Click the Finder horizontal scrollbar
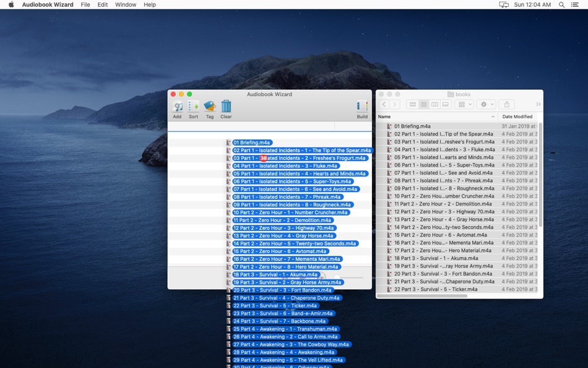Image resolution: width=588 pixels, height=368 pixels. [x=422, y=296]
